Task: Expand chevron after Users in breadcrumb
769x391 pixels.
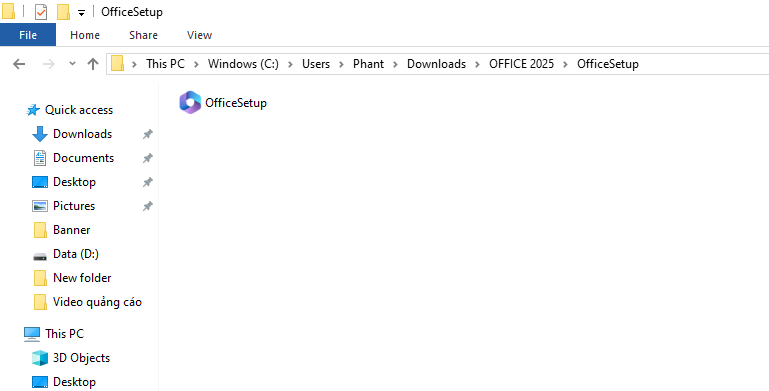Action: [x=342, y=64]
